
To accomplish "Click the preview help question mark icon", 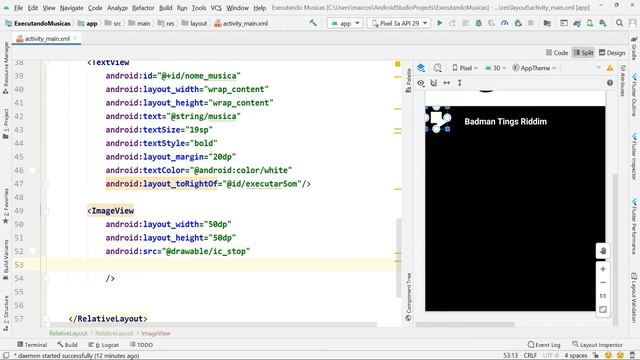I will click(610, 83).
